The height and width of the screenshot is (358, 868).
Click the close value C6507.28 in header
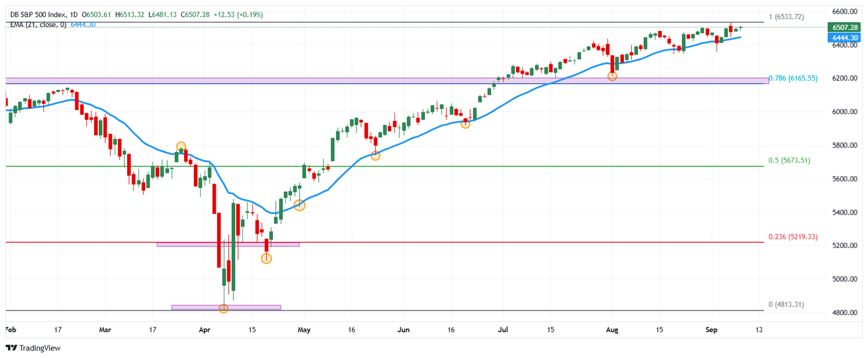[196, 14]
